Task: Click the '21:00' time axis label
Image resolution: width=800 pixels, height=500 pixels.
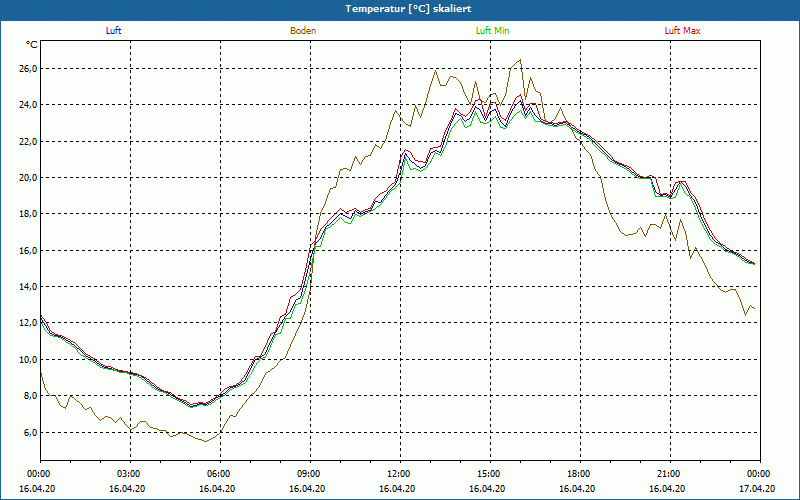Action: 670,474
